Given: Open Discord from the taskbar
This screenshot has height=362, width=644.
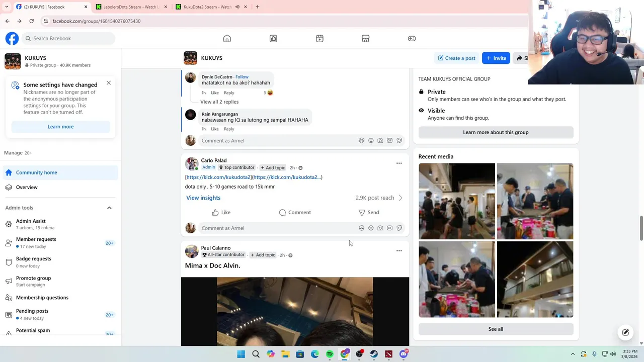Looking at the screenshot, I should click(404, 354).
